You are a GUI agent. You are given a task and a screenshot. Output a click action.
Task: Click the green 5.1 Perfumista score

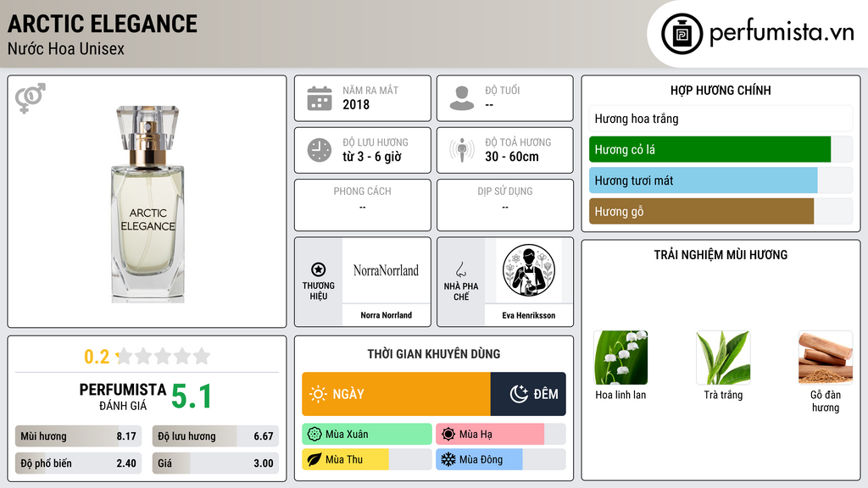coord(192,396)
